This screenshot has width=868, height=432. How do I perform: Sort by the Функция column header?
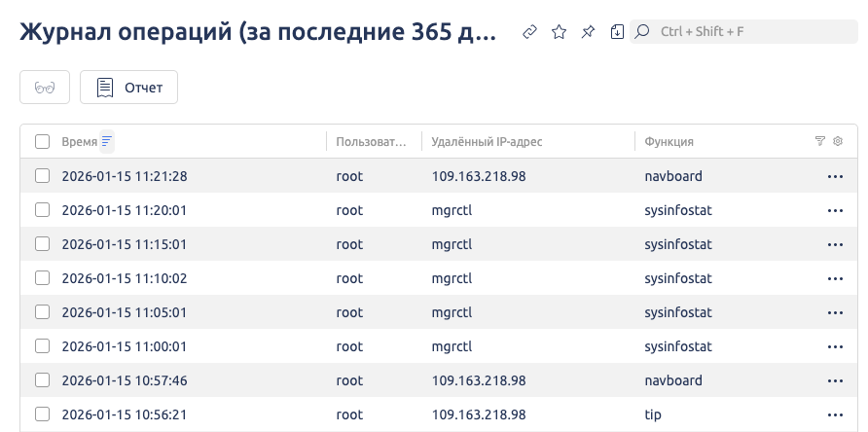click(669, 142)
